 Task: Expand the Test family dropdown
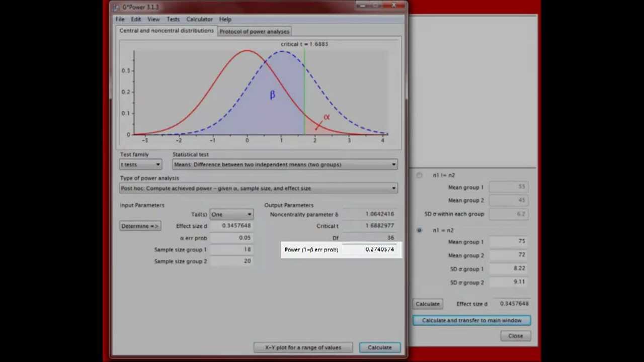140,164
